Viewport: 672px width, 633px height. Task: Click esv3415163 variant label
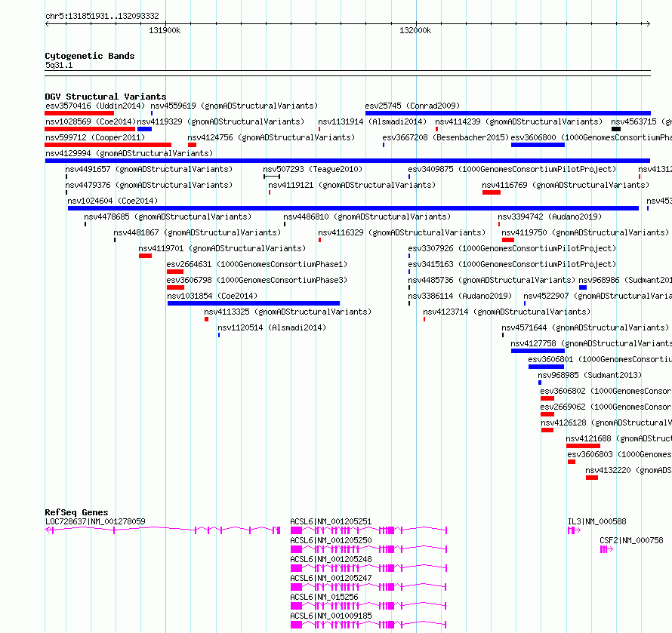click(512, 264)
